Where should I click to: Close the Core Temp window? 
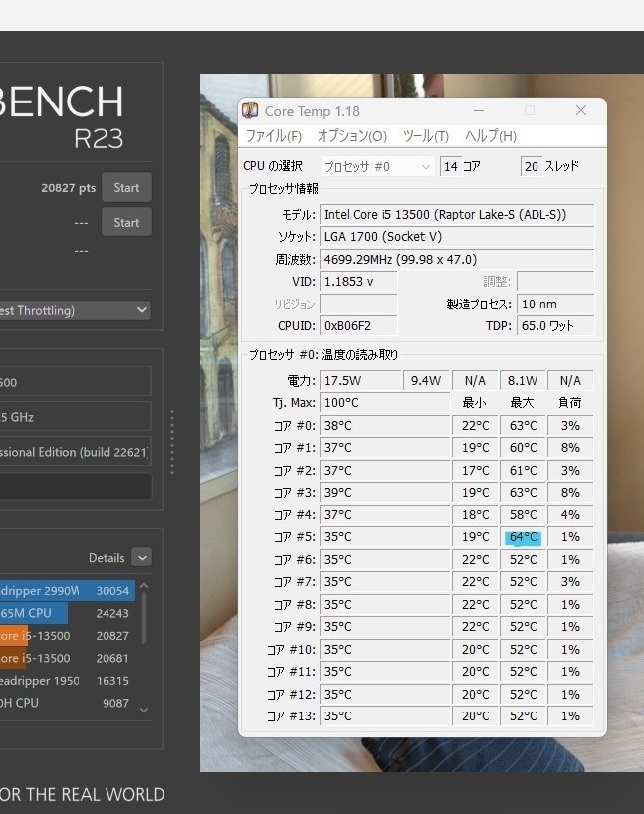coord(581,110)
